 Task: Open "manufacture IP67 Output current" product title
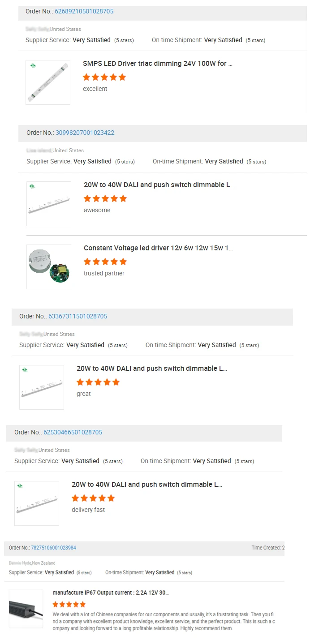pos(111,593)
